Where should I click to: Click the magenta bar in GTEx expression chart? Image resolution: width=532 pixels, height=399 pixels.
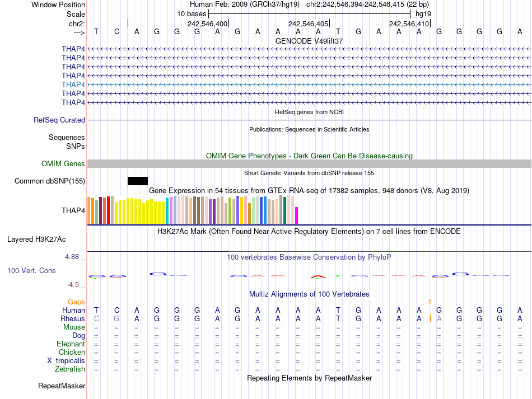point(297,215)
